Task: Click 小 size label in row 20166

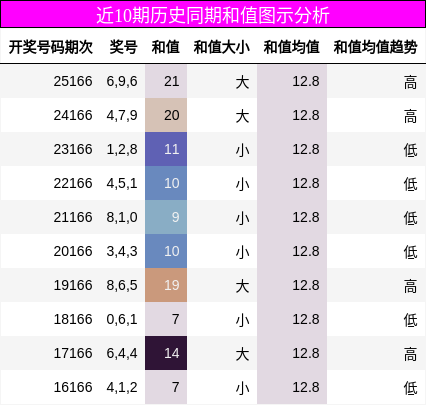Action: point(242,252)
